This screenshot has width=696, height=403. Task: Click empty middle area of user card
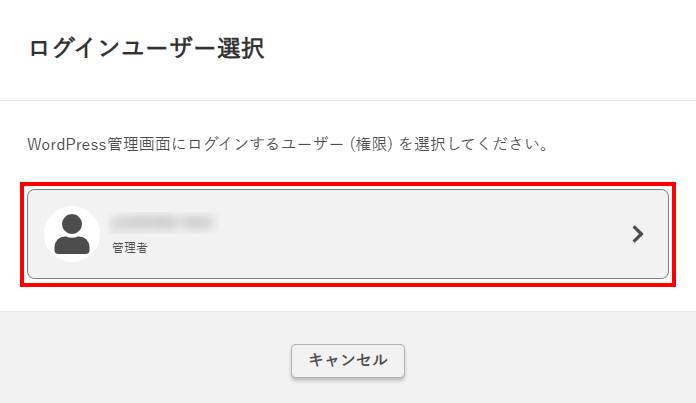point(400,234)
